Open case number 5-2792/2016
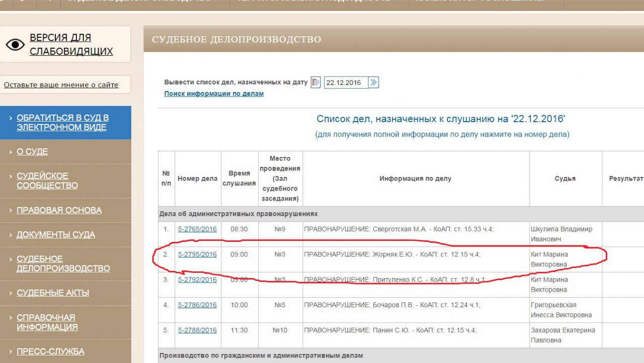Screen dimensions: 644x363 click(x=197, y=280)
